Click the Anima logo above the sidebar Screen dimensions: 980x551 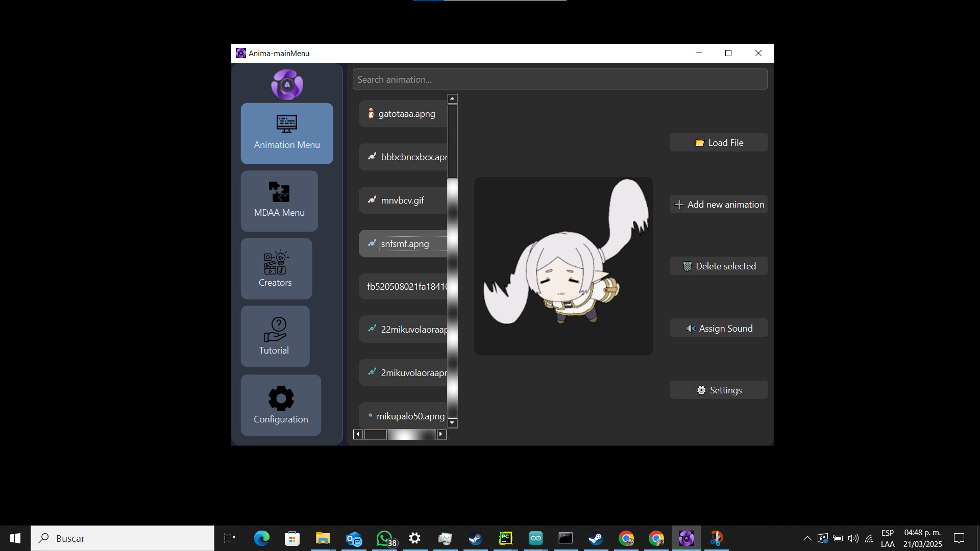tap(286, 84)
